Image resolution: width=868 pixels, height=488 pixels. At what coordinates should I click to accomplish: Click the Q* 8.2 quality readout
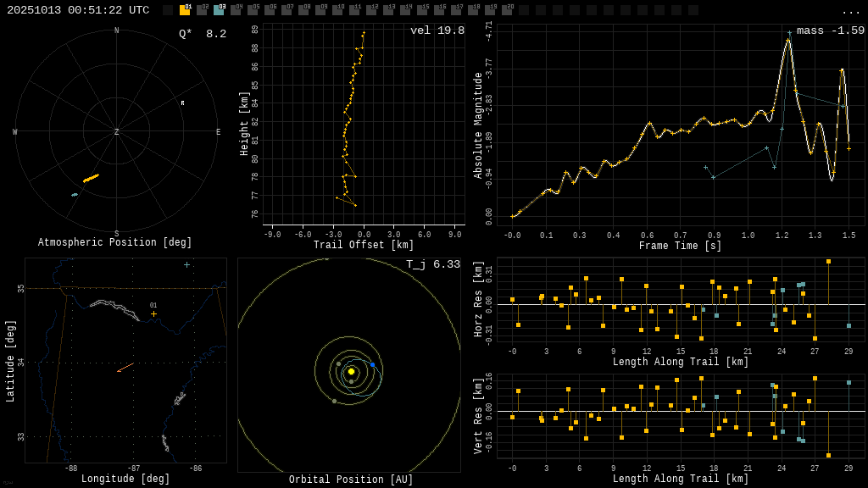pyautogui.click(x=203, y=34)
